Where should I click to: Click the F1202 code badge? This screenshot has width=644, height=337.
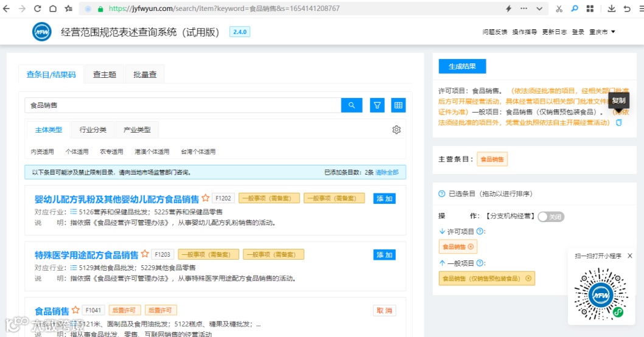click(223, 198)
